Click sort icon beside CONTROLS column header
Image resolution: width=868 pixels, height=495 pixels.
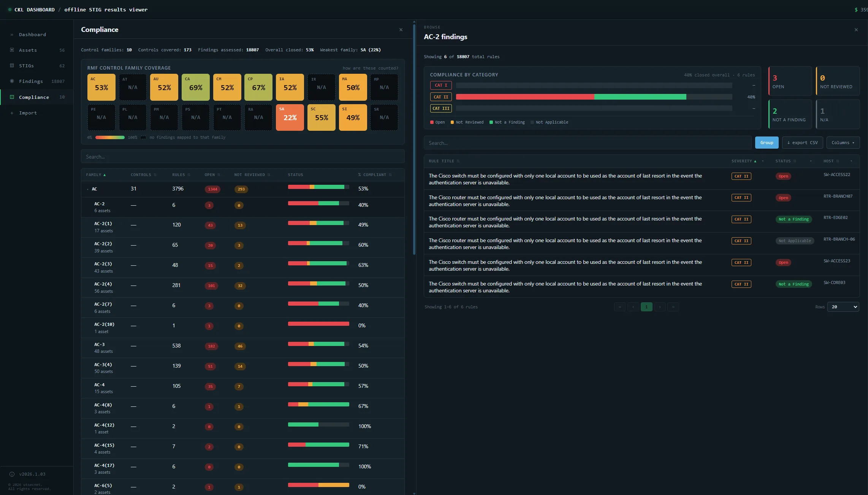point(155,175)
